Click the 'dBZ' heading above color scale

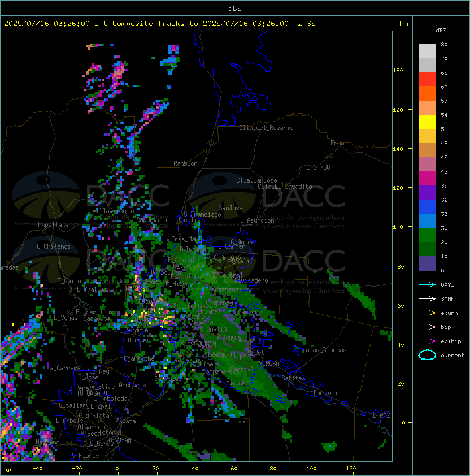click(x=441, y=31)
